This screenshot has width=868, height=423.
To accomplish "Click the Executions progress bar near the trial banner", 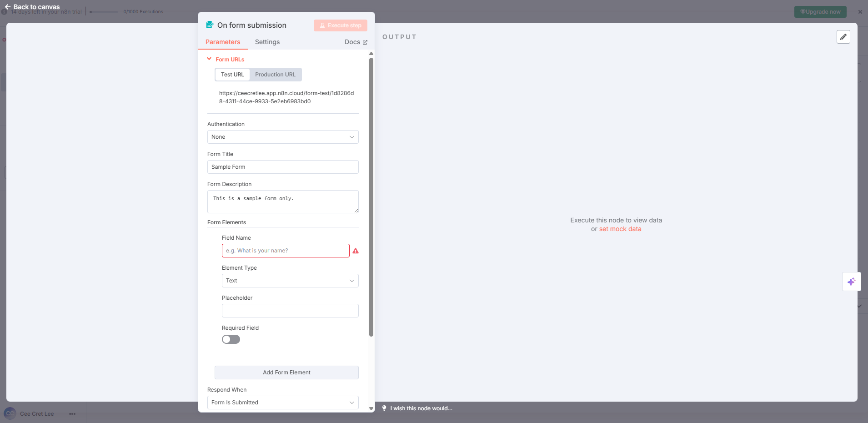I will [104, 12].
